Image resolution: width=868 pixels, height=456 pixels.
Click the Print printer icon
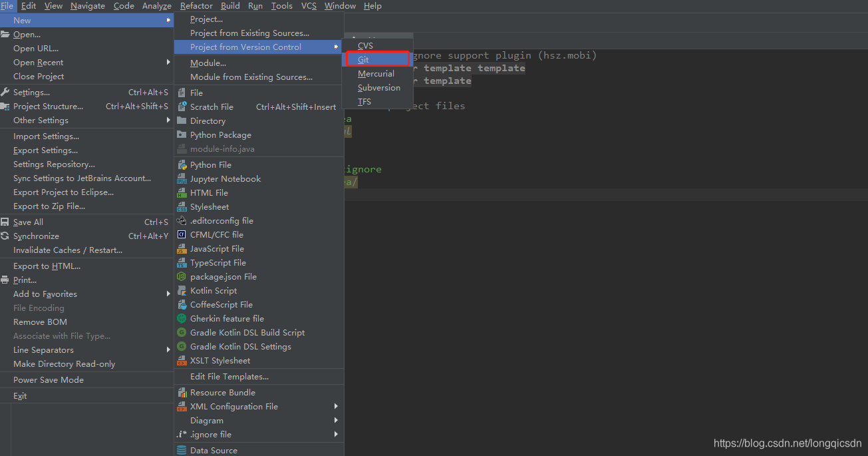(x=5, y=280)
